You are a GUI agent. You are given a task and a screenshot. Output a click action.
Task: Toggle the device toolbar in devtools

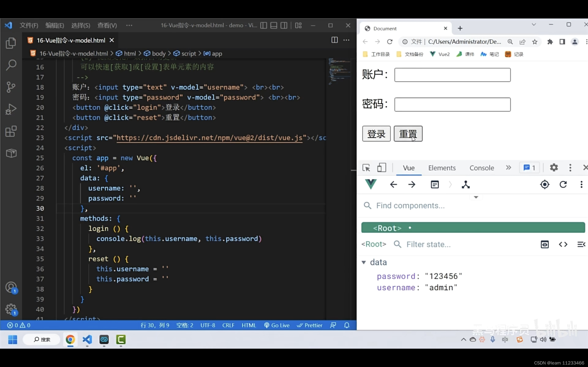pyautogui.click(x=382, y=168)
